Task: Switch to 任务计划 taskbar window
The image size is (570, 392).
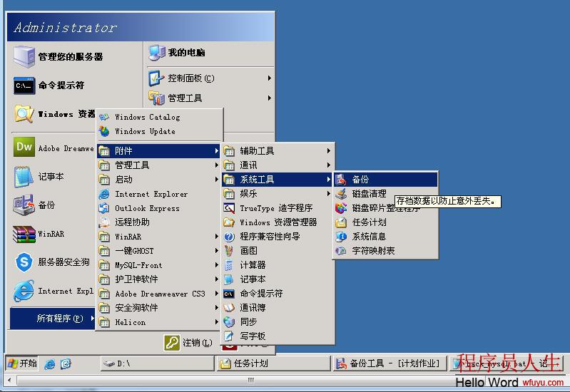Action: (274, 363)
